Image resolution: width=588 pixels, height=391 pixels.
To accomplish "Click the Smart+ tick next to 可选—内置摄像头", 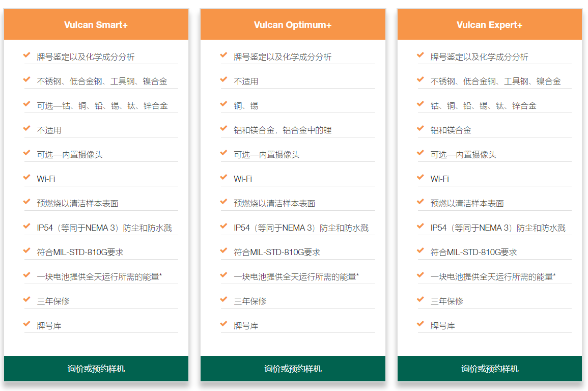I will [26, 153].
